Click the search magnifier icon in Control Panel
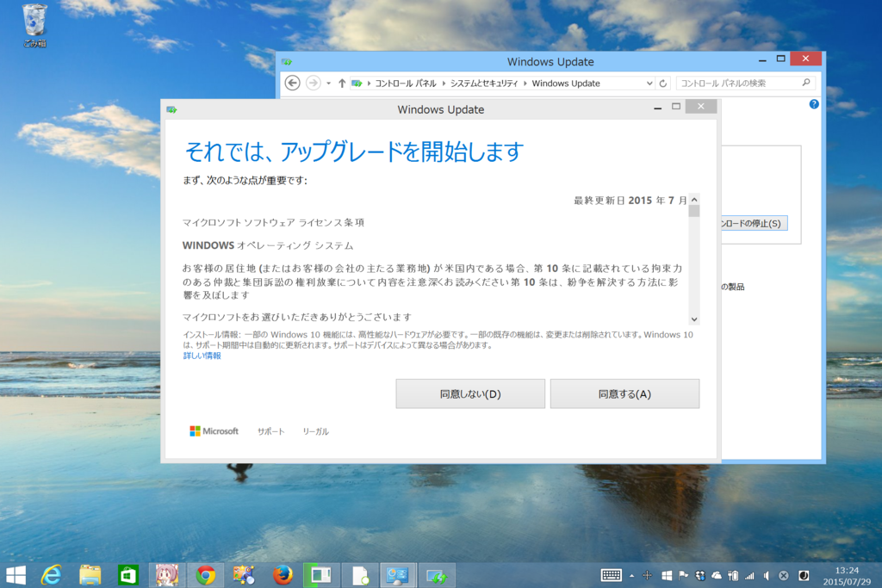 (806, 83)
